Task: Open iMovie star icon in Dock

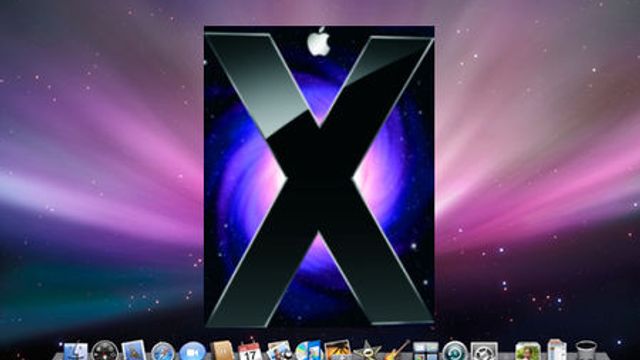Action: point(367,351)
